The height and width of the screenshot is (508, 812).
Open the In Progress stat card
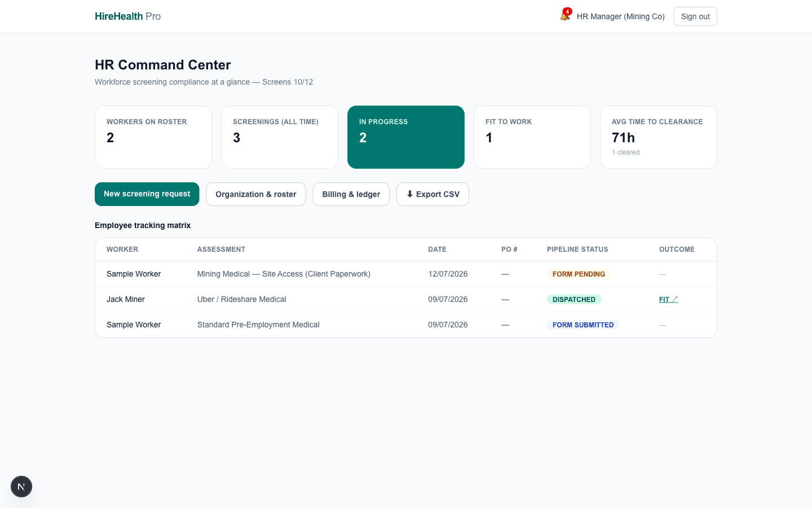point(406,137)
